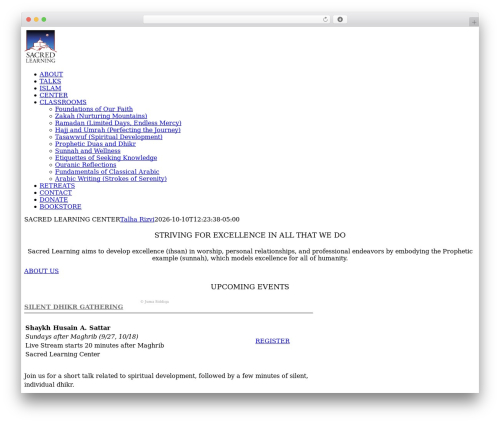Open Zakah (Nurturing Mountains) classroom
Screen dimensions: 500x423
coord(101,116)
